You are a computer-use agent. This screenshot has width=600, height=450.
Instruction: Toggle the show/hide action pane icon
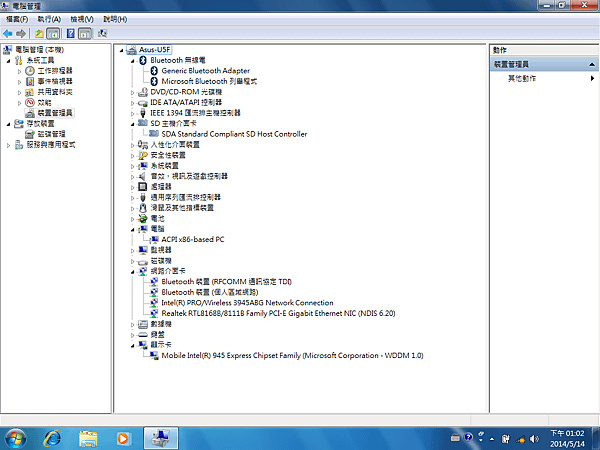click(85, 34)
